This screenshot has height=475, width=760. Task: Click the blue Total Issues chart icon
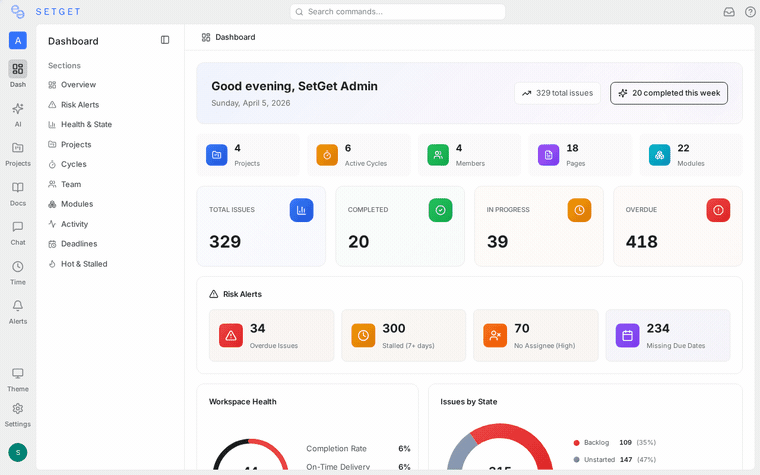(x=301, y=210)
